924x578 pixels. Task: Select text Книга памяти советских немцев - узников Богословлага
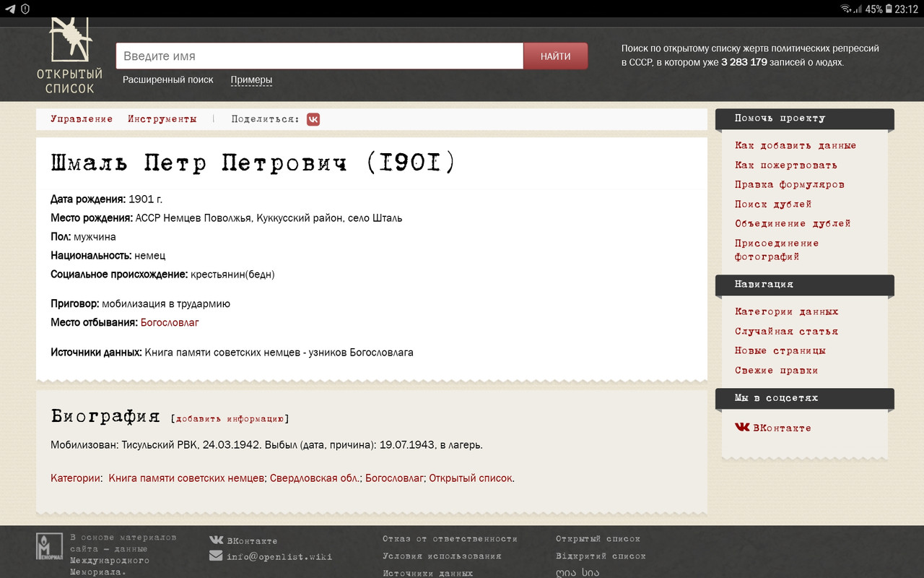(x=279, y=353)
